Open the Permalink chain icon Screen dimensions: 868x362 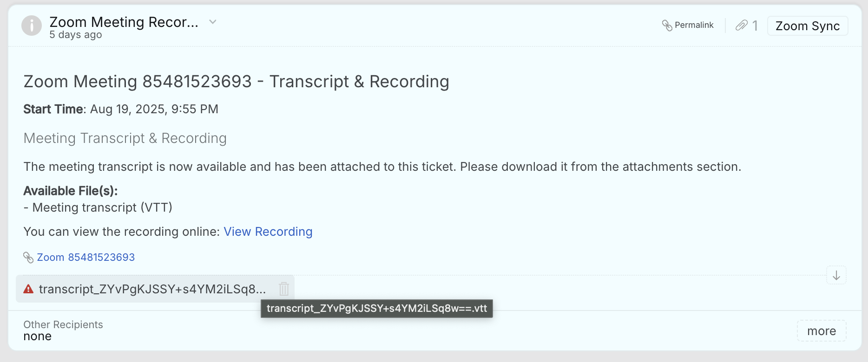point(667,26)
